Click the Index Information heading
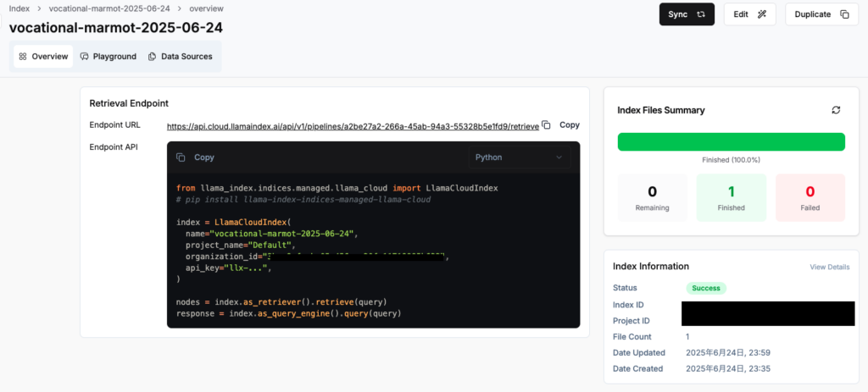868x392 pixels. tap(651, 267)
